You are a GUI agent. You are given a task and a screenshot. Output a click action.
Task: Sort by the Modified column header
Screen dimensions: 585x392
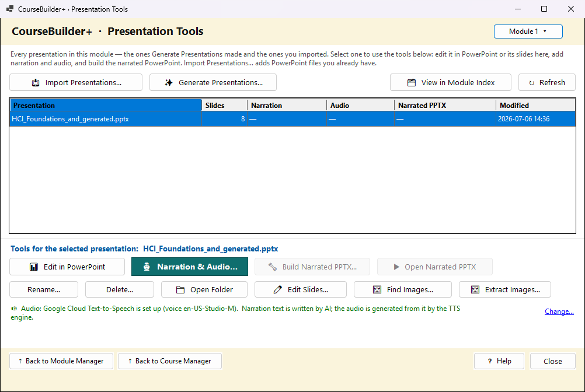click(536, 106)
